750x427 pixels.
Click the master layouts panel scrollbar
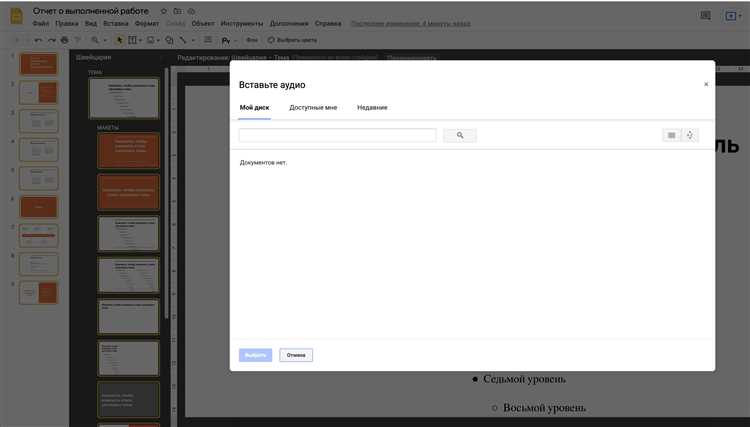coord(166,191)
